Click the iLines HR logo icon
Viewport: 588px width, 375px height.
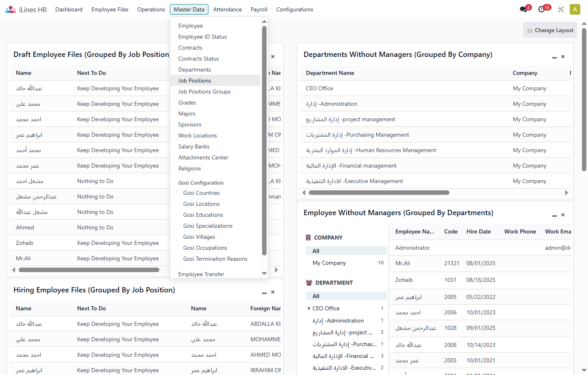(x=11, y=9)
